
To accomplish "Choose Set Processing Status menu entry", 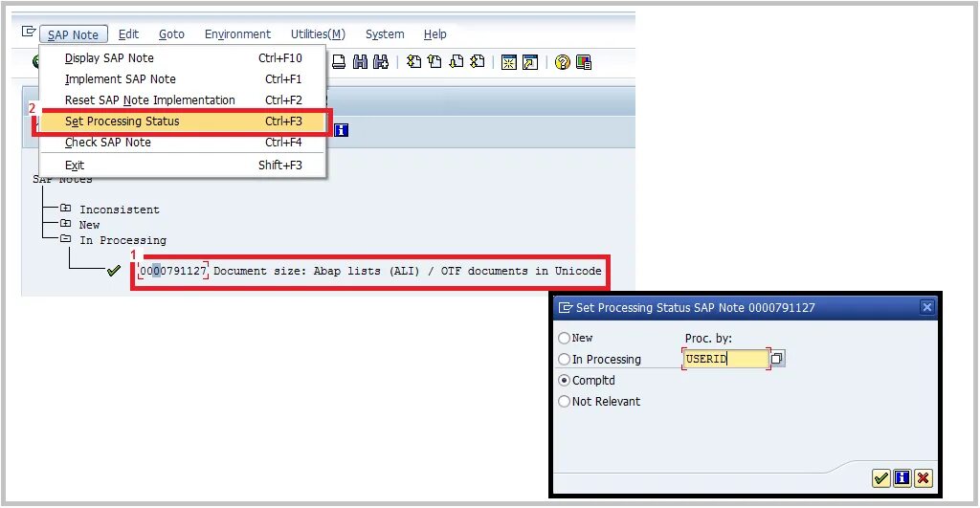I will click(x=183, y=121).
